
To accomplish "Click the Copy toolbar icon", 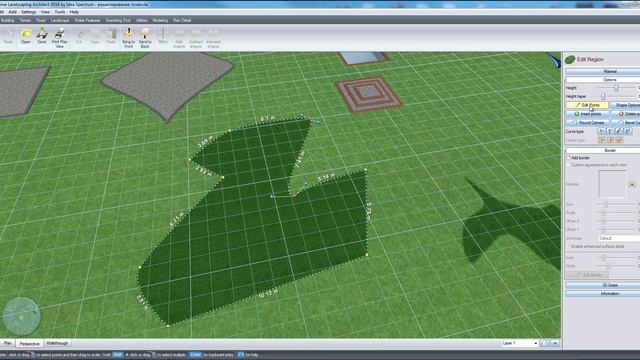I will [95, 36].
